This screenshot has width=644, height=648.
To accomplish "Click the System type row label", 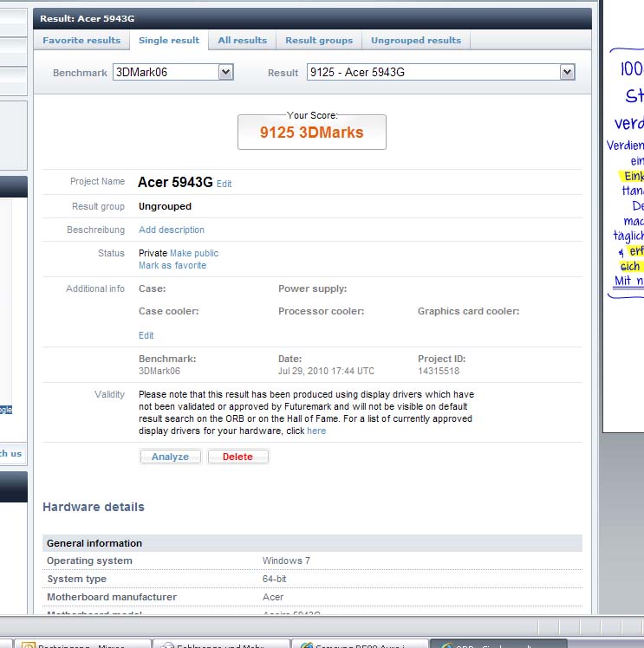I will 77,579.
